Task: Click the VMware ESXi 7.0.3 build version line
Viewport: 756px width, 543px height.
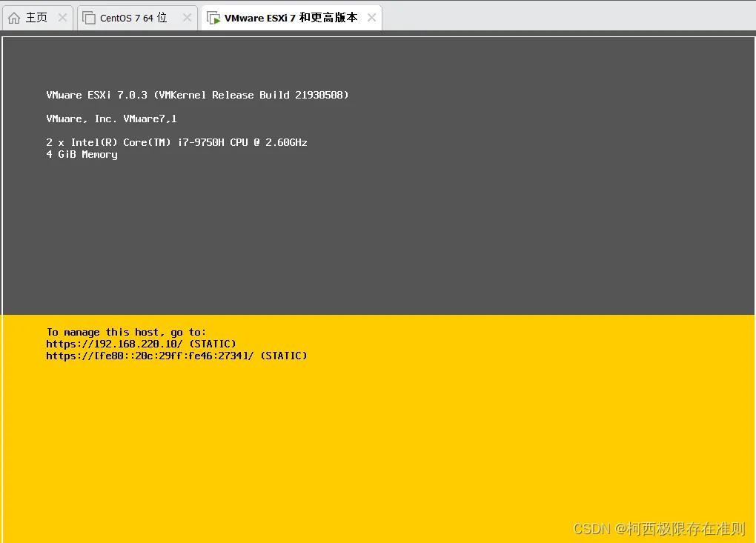Action: pos(197,95)
